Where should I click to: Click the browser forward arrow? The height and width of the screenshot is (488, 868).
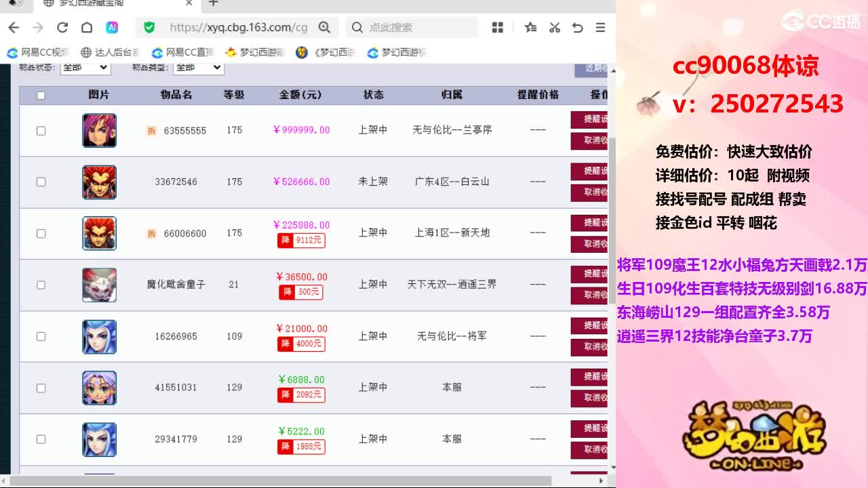[x=38, y=27]
